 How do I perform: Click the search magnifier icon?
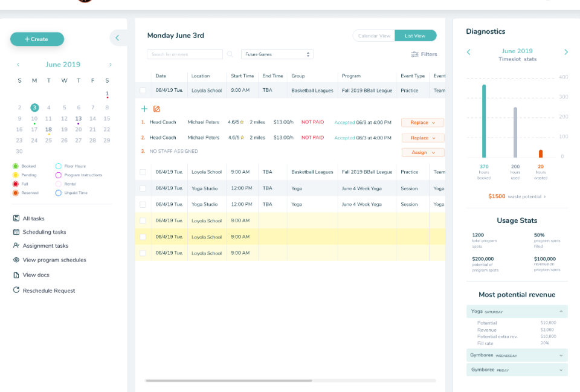pos(230,54)
